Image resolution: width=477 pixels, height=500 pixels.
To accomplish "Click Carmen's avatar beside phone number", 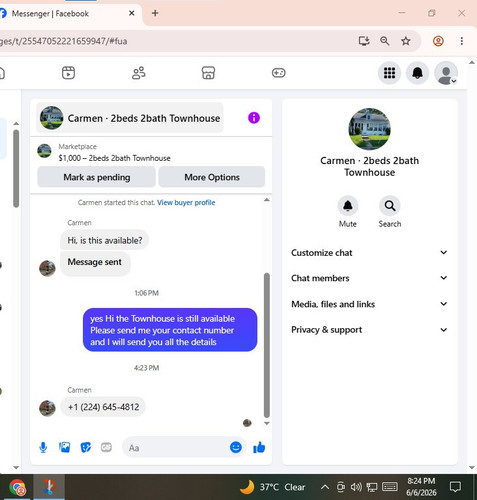I will tap(47, 408).
